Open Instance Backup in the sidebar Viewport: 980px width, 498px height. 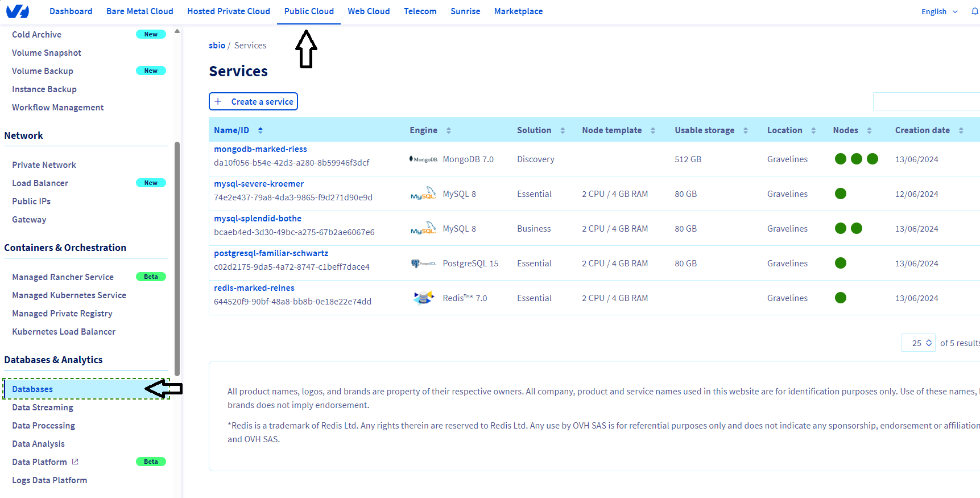coord(44,89)
